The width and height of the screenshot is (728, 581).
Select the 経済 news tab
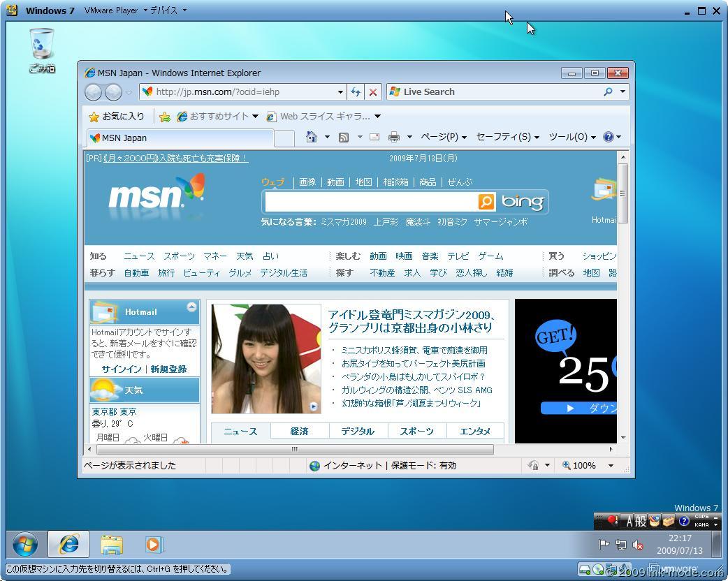[299, 431]
